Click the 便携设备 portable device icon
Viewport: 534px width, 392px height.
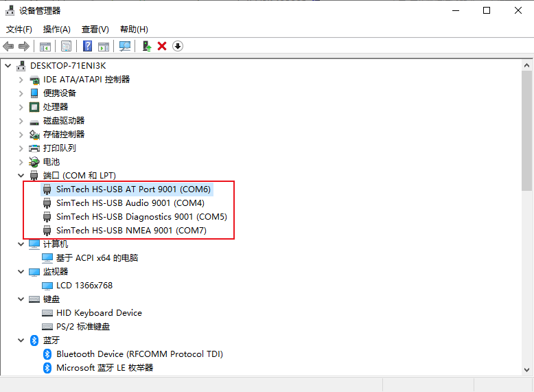(34, 93)
